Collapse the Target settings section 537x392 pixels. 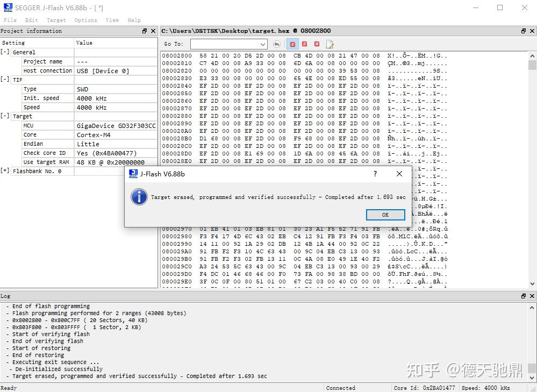point(5,116)
